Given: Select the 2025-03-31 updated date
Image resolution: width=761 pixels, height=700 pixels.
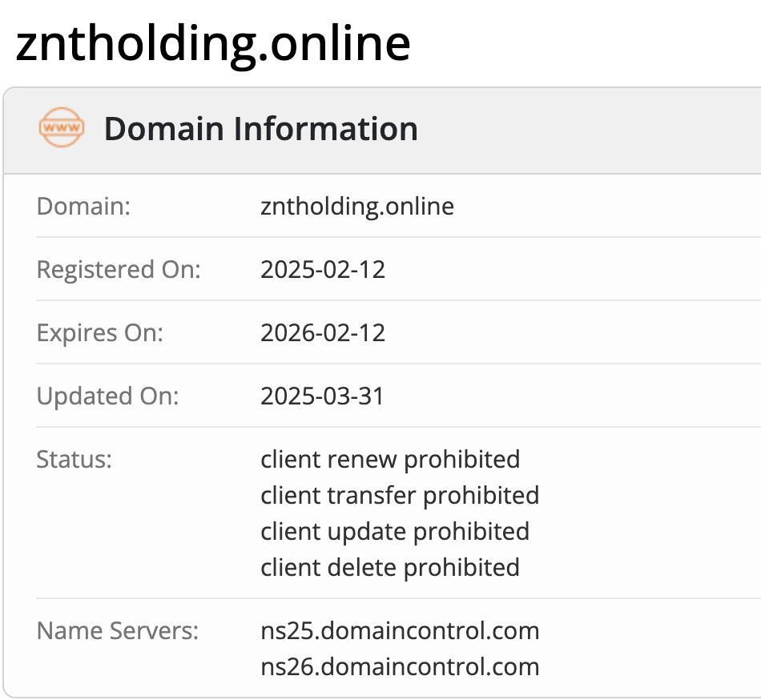Looking at the screenshot, I should 322,396.
